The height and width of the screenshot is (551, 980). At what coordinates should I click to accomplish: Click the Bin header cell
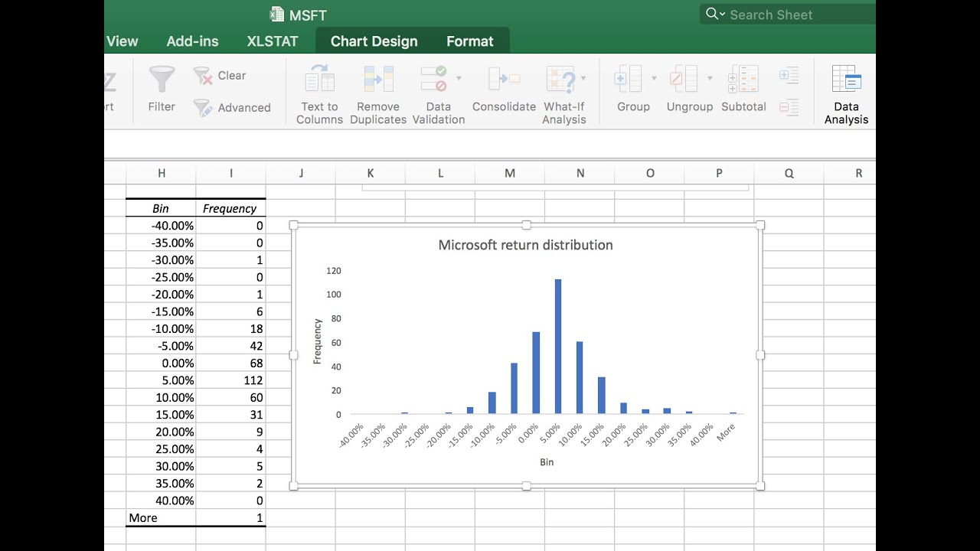pos(161,208)
